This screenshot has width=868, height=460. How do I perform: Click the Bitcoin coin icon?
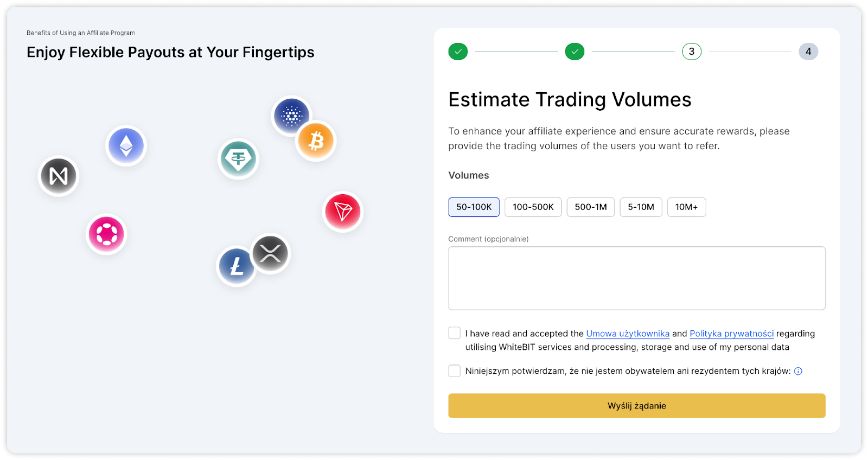coord(316,141)
